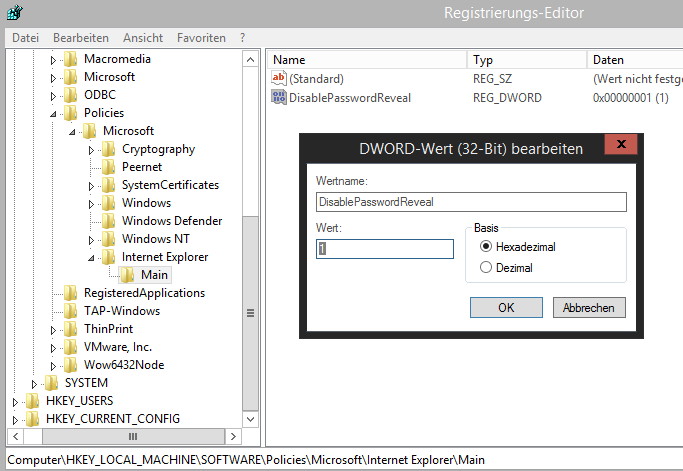Click the HKEY_CURRENT_CONFIG folder icon
Screen dimensions: 683x471
[x=33, y=419]
